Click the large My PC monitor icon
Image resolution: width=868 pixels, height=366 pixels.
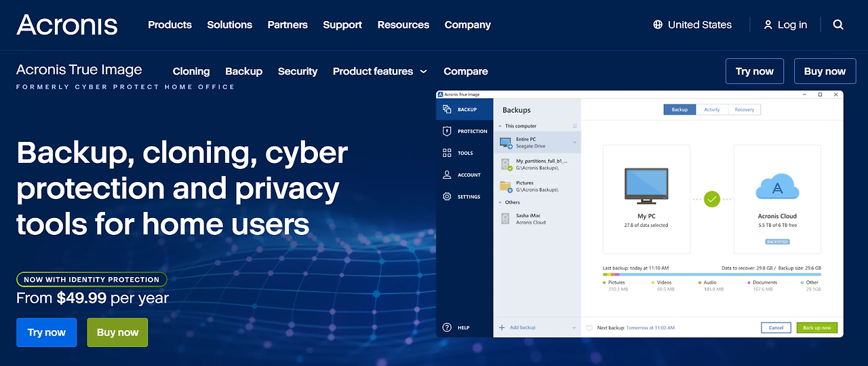pyautogui.click(x=646, y=187)
